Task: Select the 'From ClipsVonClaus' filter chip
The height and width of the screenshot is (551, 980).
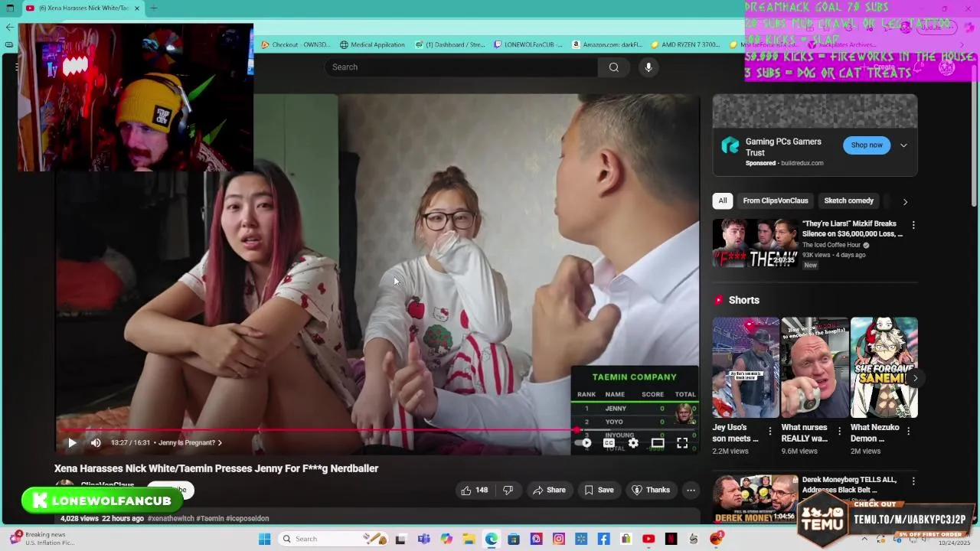Action: point(775,201)
